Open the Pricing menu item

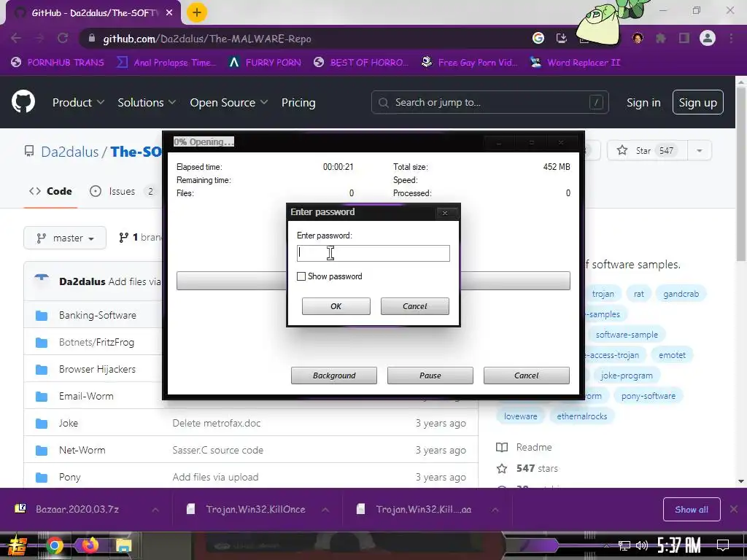(x=298, y=102)
